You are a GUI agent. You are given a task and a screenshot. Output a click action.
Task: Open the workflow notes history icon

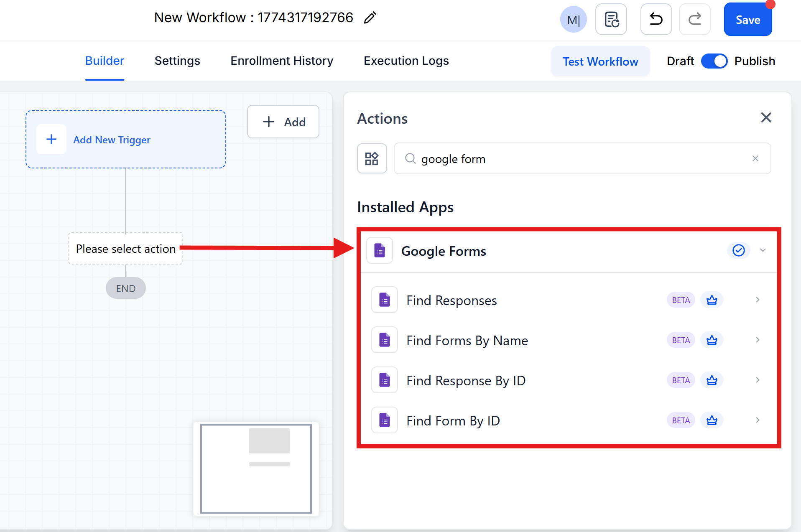tap(611, 20)
